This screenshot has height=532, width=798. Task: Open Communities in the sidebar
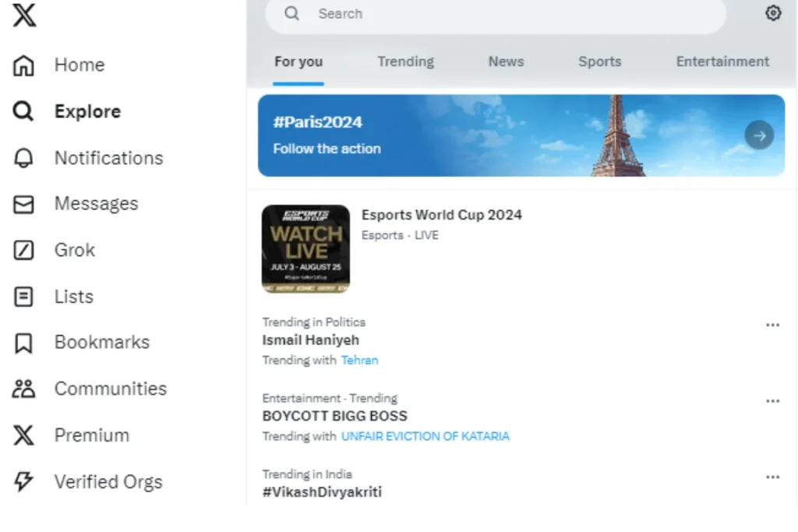click(90, 389)
